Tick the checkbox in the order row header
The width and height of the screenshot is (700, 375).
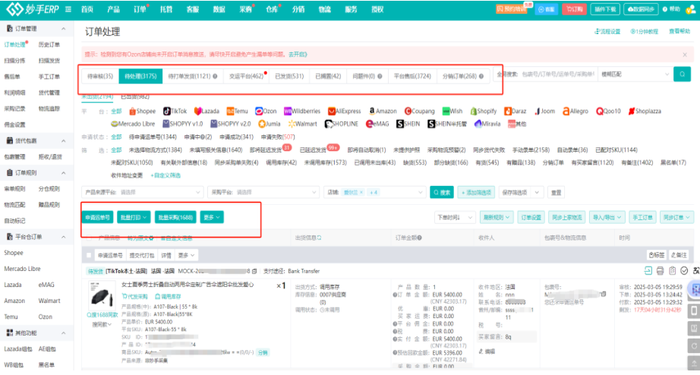(x=88, y=255)
